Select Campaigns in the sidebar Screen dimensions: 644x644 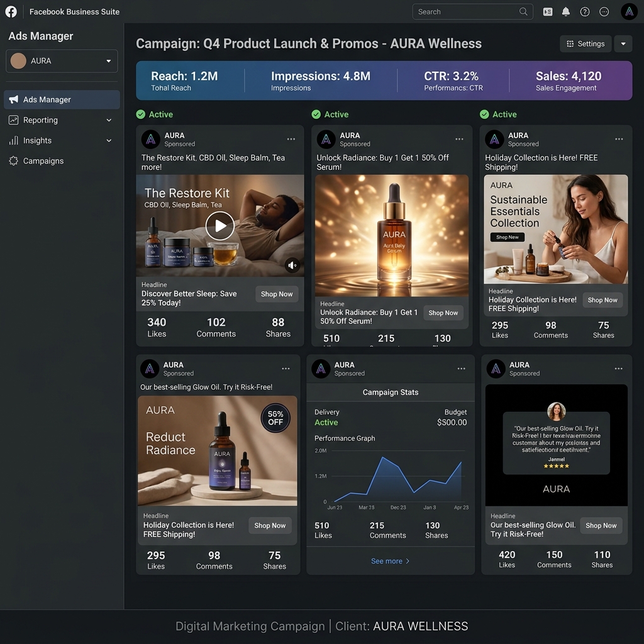point(62,161)
